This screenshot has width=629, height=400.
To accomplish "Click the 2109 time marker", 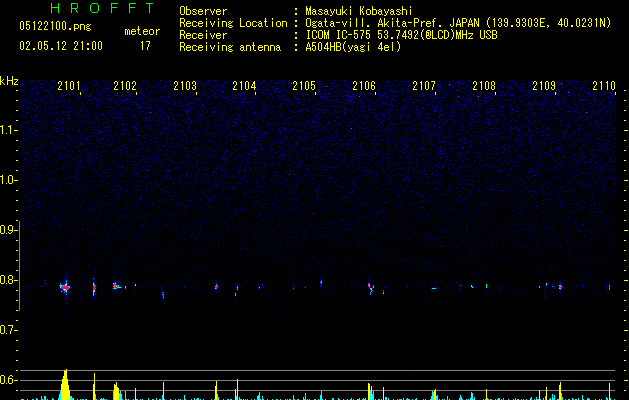I will (x=544, y=85).
